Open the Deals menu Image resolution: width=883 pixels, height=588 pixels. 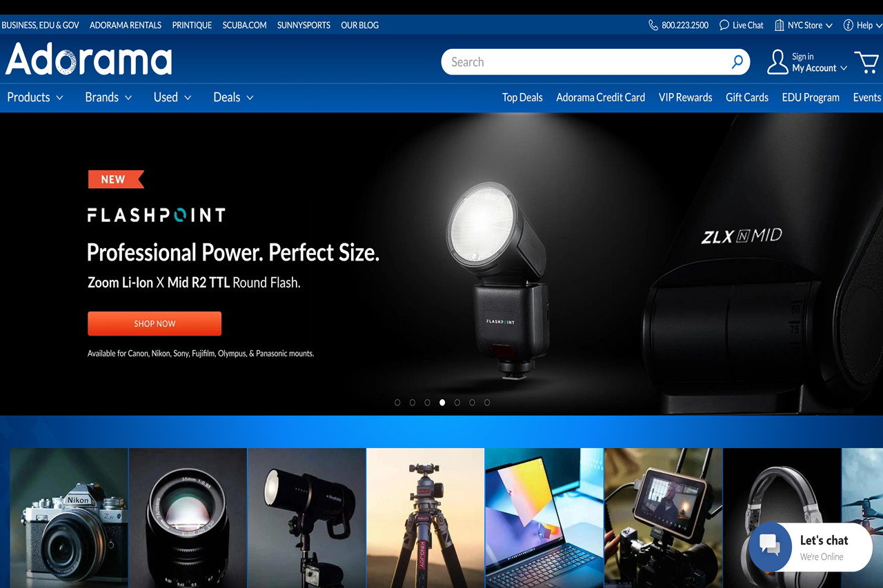pos(232,97)
